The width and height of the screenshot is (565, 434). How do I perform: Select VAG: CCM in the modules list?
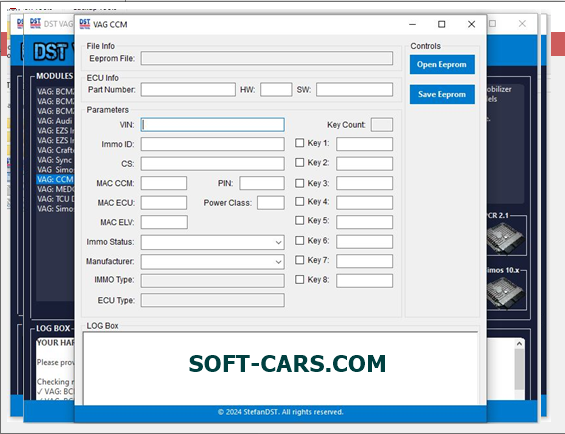point(55,180)
